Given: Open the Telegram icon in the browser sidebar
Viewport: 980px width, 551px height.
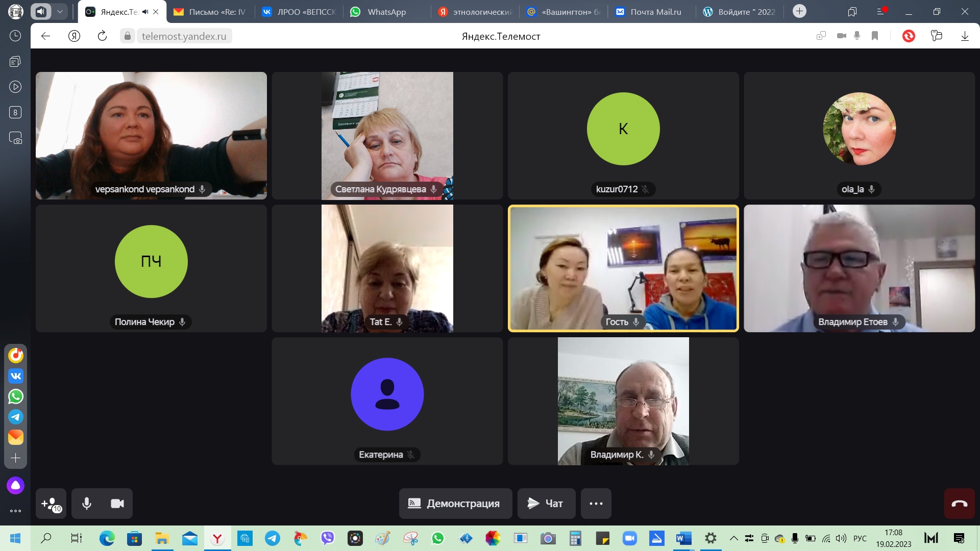Looking at the screenshot, I should click(16, 417).
